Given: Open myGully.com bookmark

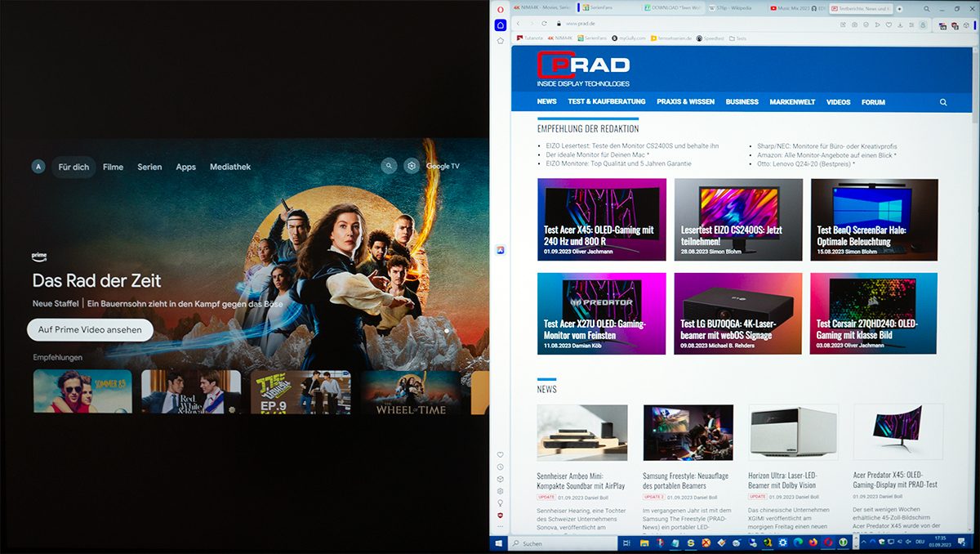Looking at the screenshot, I should 628,38.
